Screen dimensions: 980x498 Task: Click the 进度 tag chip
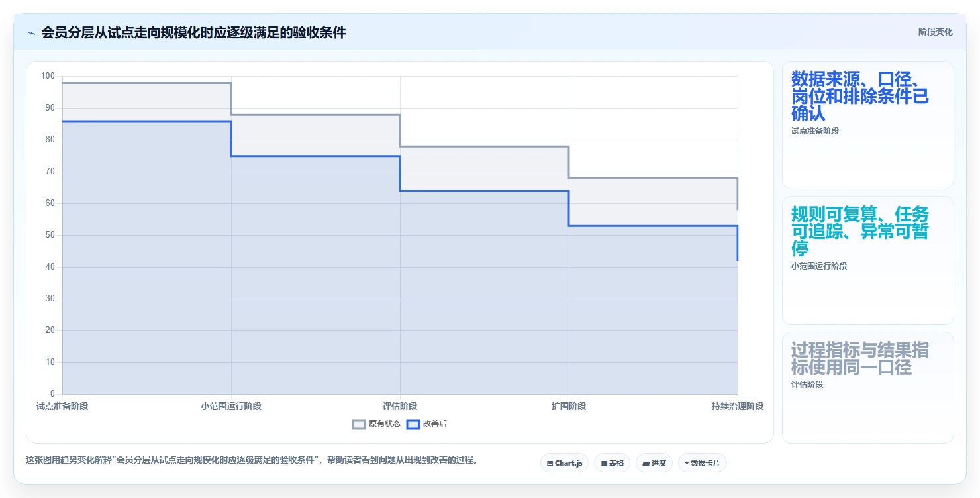(x=654, y=463)
